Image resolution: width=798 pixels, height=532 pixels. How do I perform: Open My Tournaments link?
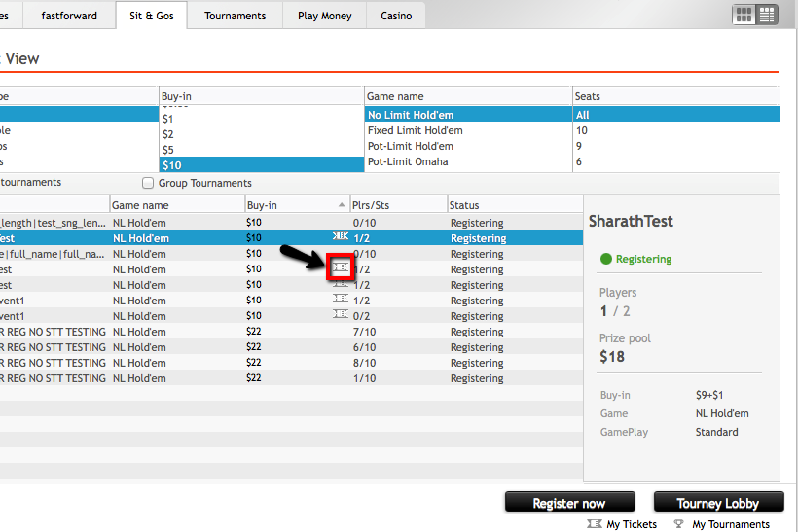(x=731, y=524)
